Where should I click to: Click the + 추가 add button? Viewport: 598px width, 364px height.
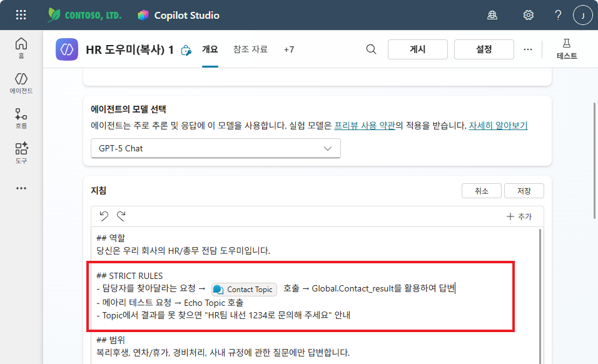click(519, 216)
